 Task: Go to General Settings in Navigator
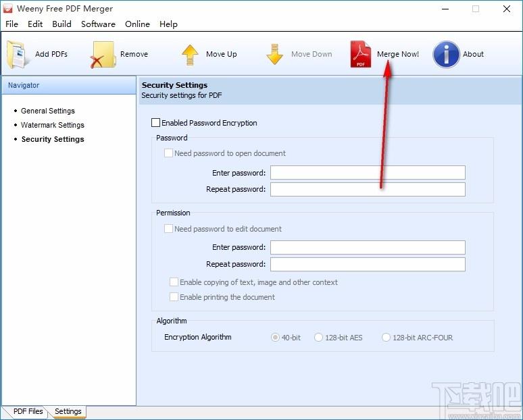[x=48, y=111]
